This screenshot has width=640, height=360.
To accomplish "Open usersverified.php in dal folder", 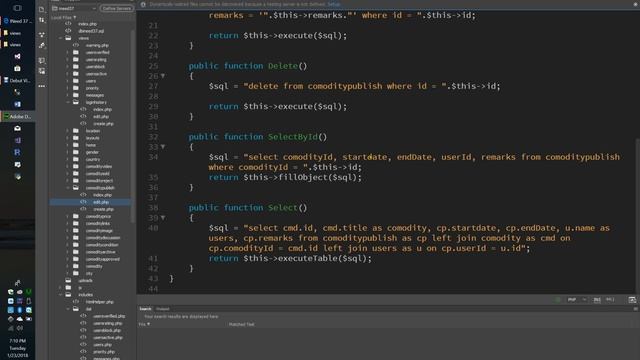I will tap(109, 316).
